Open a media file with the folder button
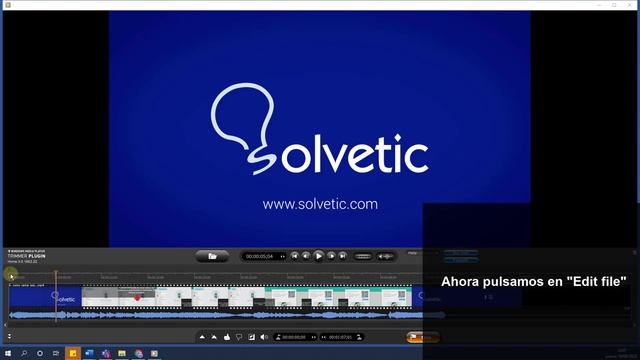 tap(212, 256)
